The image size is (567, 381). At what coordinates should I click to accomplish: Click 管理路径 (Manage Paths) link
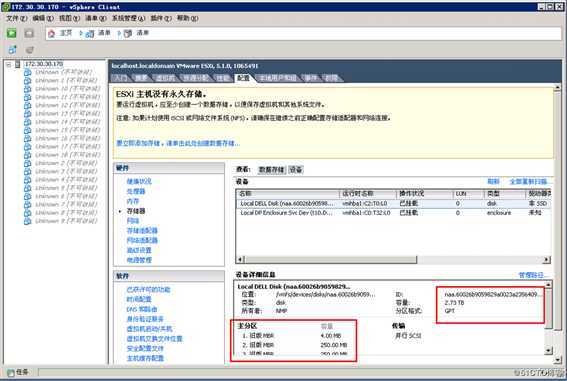pos(534,275)
